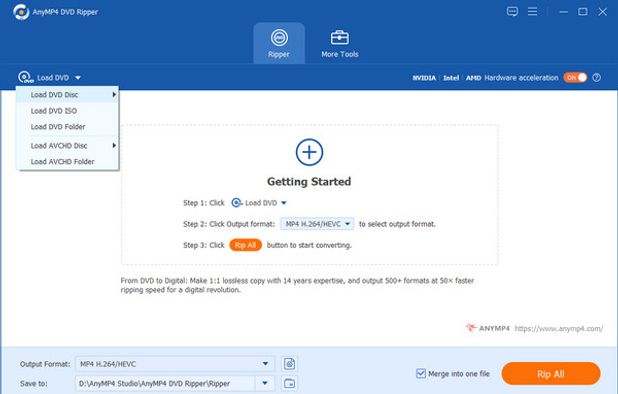618x394 pixels.
Task: Expand the Save to path dropdown arrow
Action: pyautogui.click(x=265, y=383)
